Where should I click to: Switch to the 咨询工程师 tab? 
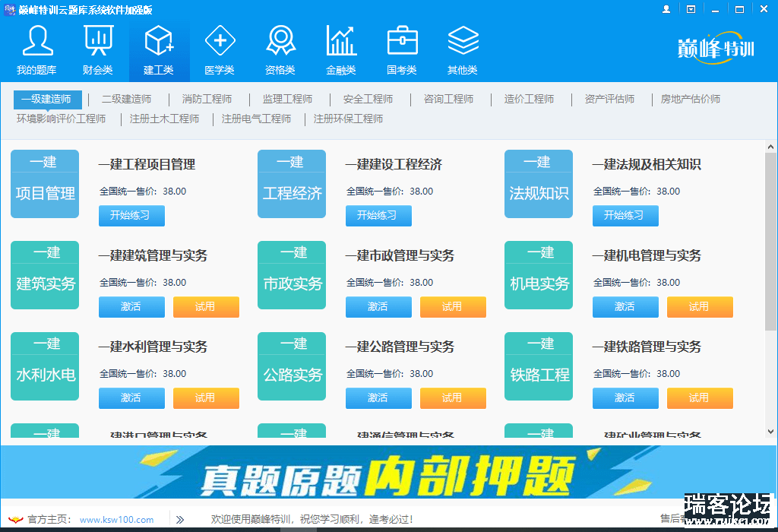pos(448,99)
